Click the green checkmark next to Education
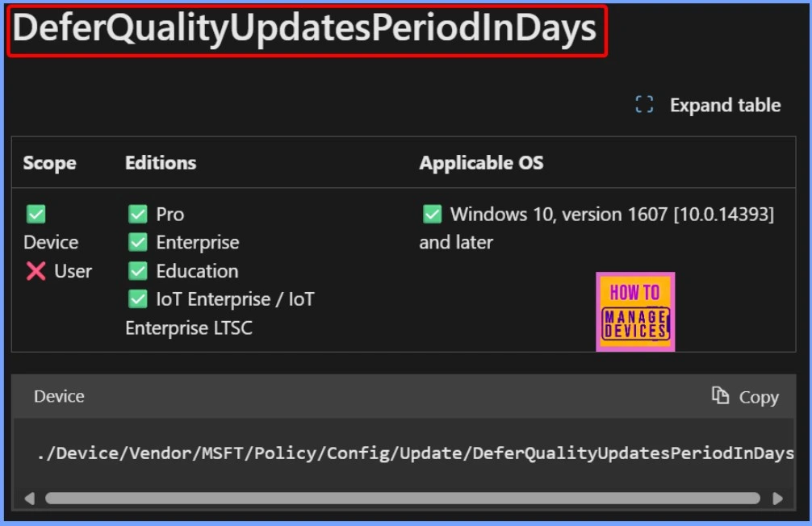812x526 pixels. (x=137, y=271)
